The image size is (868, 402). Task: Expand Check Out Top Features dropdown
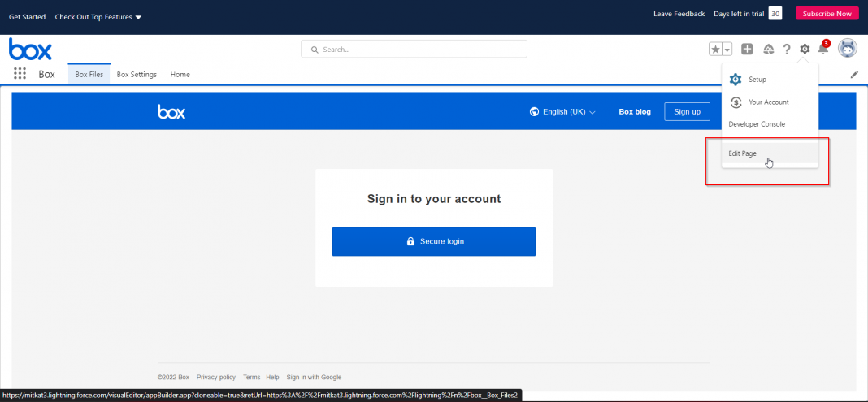(98, 17)
